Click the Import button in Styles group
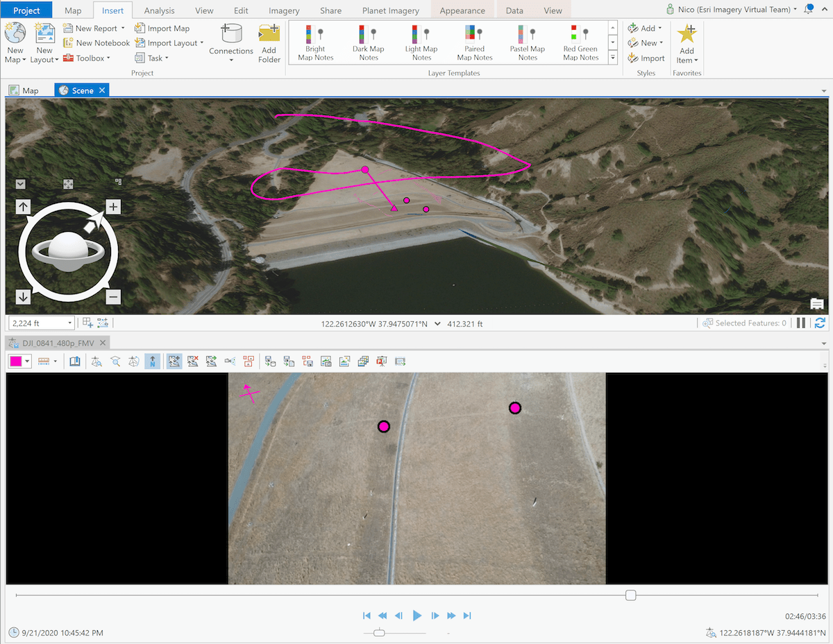Screen dimensions: 833x644 pyautogui.click(x=646, y=58)
